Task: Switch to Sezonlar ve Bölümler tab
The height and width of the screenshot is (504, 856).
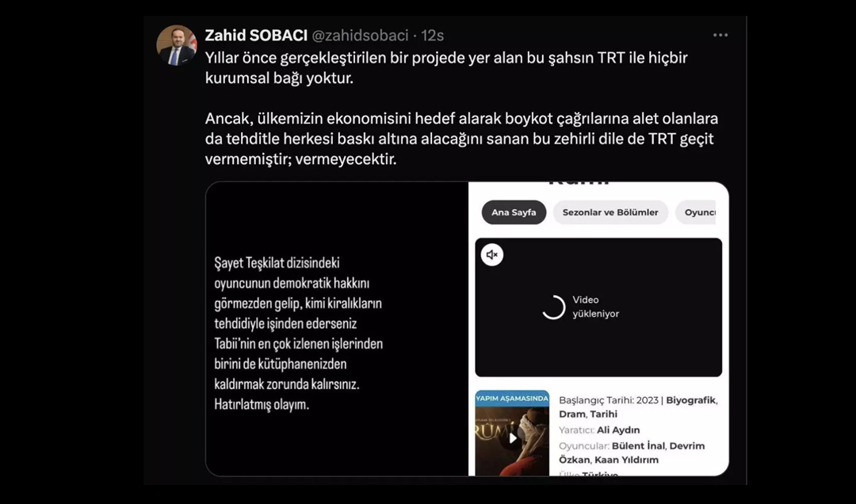Action: point(610,212)
